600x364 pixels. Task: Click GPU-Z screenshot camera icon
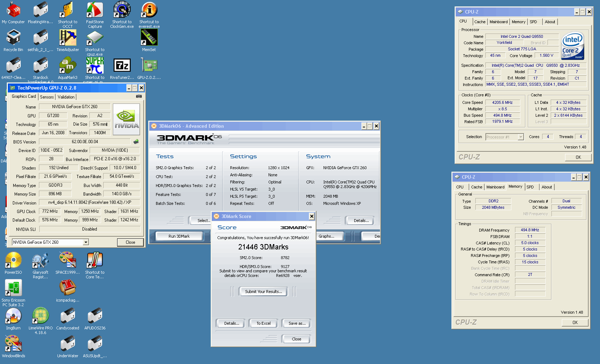pos(139,96)
